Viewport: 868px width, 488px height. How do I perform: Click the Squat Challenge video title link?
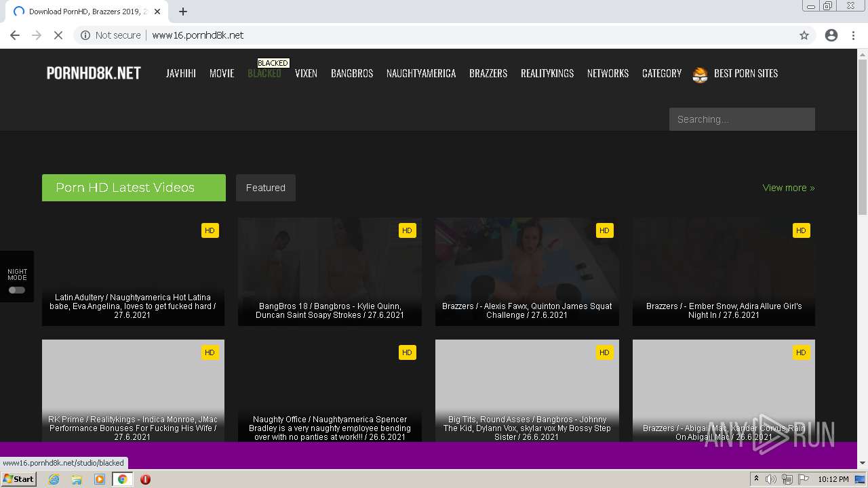tap(527, 310)
